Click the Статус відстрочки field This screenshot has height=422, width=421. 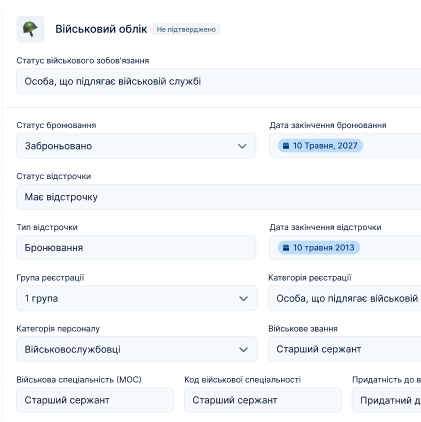[x=219, y=197]
